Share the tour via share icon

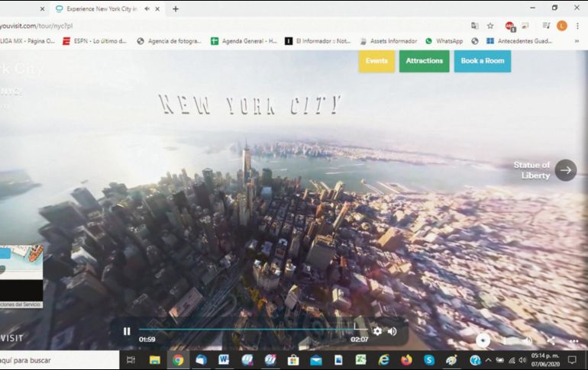[x=551, y=340]
